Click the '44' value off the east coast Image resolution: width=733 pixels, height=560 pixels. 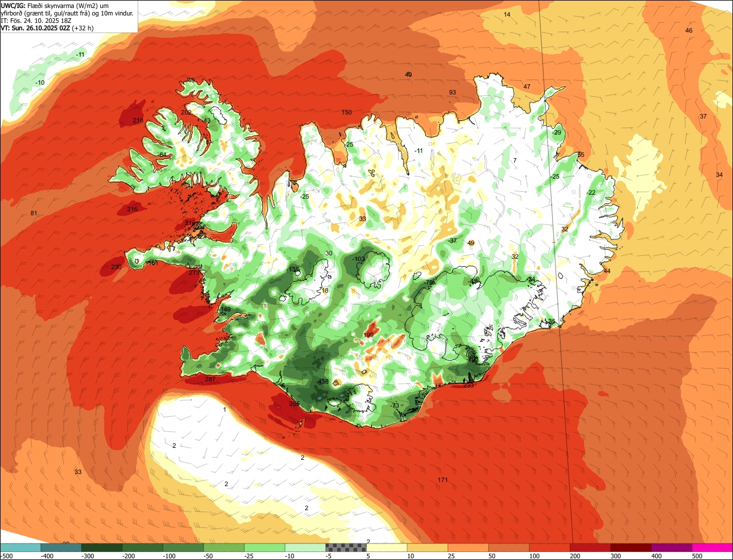pyautogui.click(x=607, y=271)
